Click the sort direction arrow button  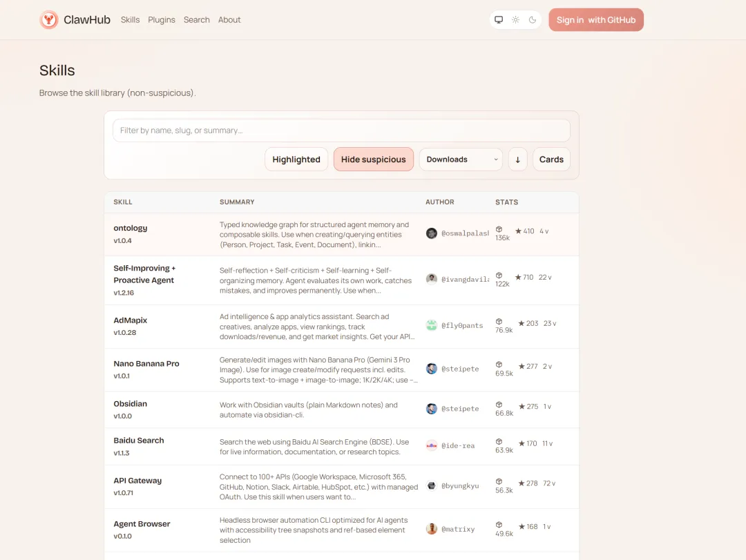(x=517, y=160)
